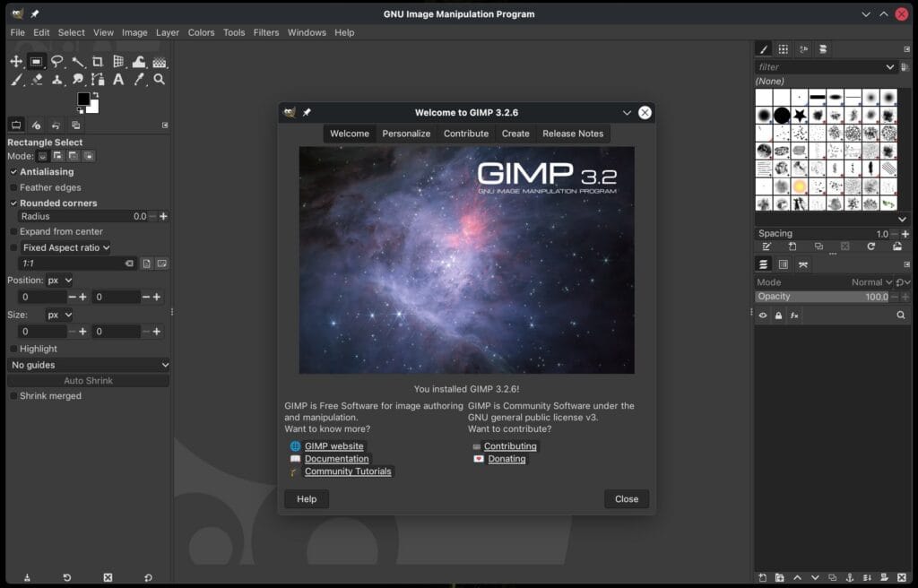918x588 pixels.
Task: Open the Size unit px dropdown
Action: click(59, 316)
